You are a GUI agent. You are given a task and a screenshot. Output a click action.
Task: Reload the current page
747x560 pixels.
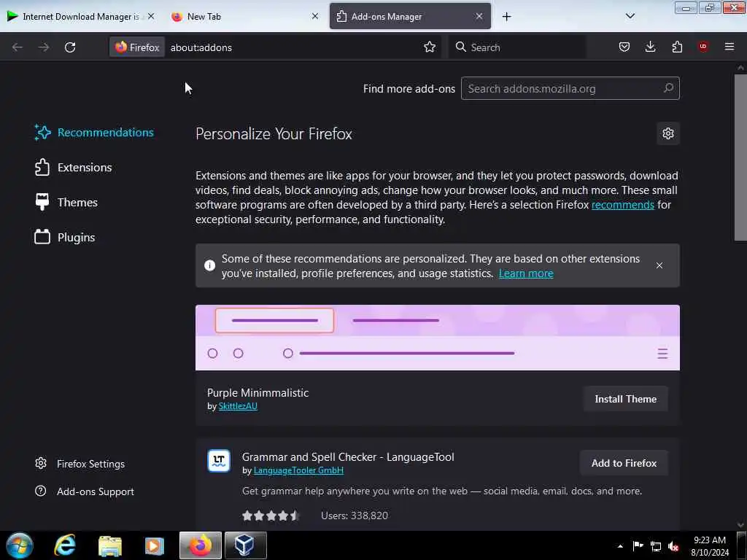pos(70,47)
